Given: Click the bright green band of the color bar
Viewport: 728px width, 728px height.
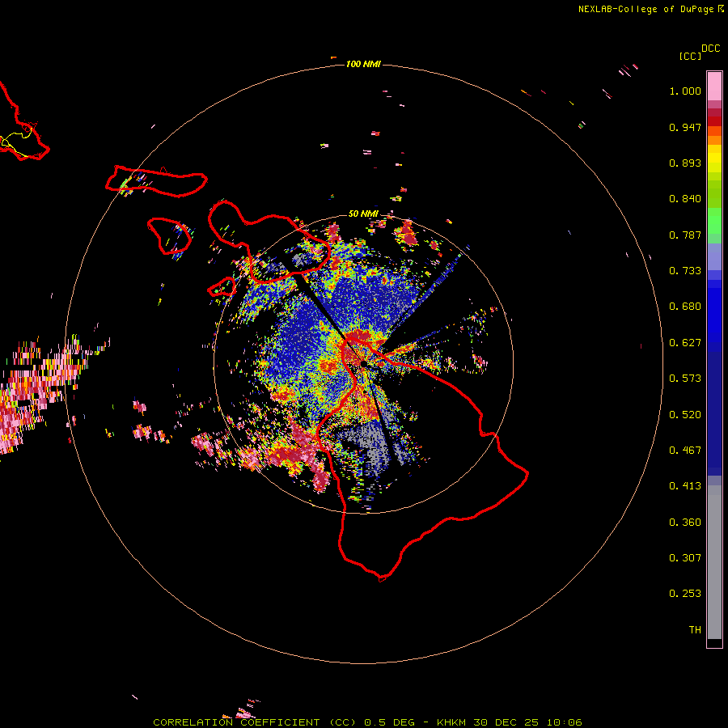Looking at the screenshot, I should [x=714, y=221].
